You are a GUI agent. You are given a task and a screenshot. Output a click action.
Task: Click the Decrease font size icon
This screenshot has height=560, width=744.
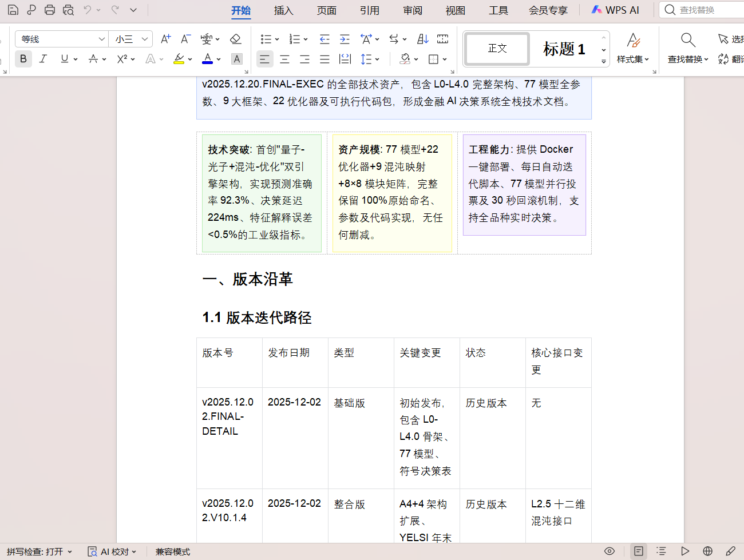tap(185, 39)
